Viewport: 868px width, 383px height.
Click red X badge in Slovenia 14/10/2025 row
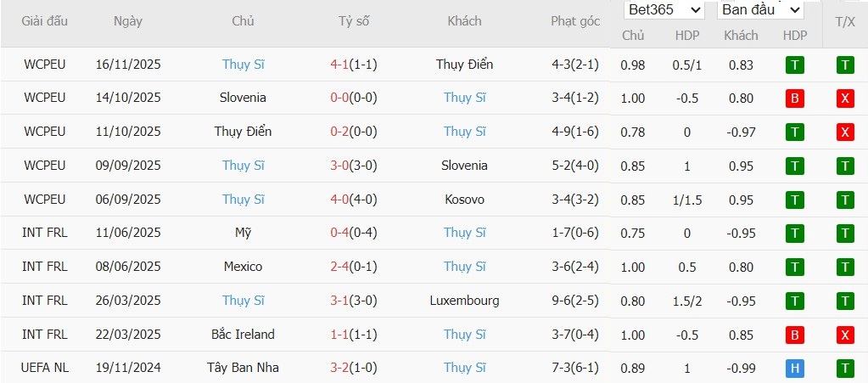point(845,98)
